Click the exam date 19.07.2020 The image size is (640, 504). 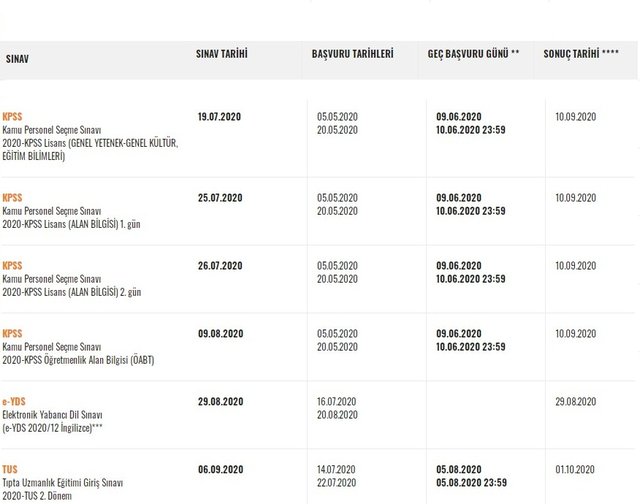[220, 117]
